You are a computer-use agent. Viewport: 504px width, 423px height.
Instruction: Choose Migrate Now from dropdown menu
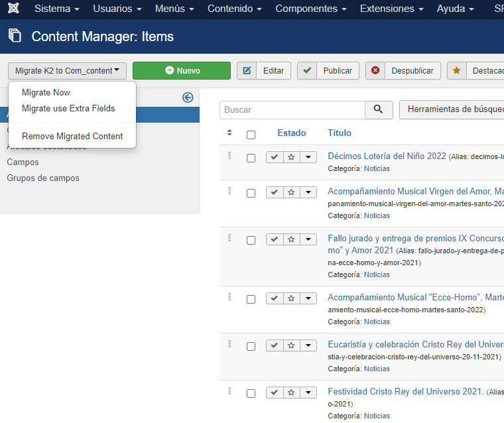click(46, 92)
